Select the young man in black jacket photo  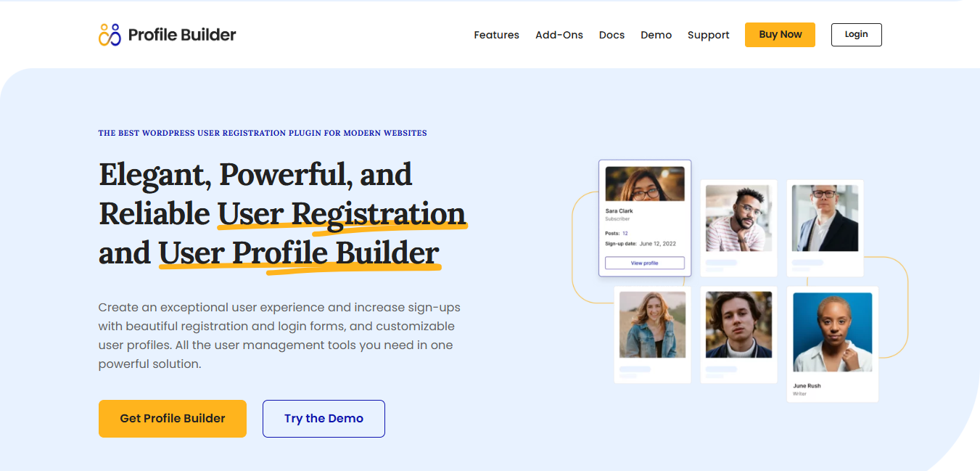(738, 324)
